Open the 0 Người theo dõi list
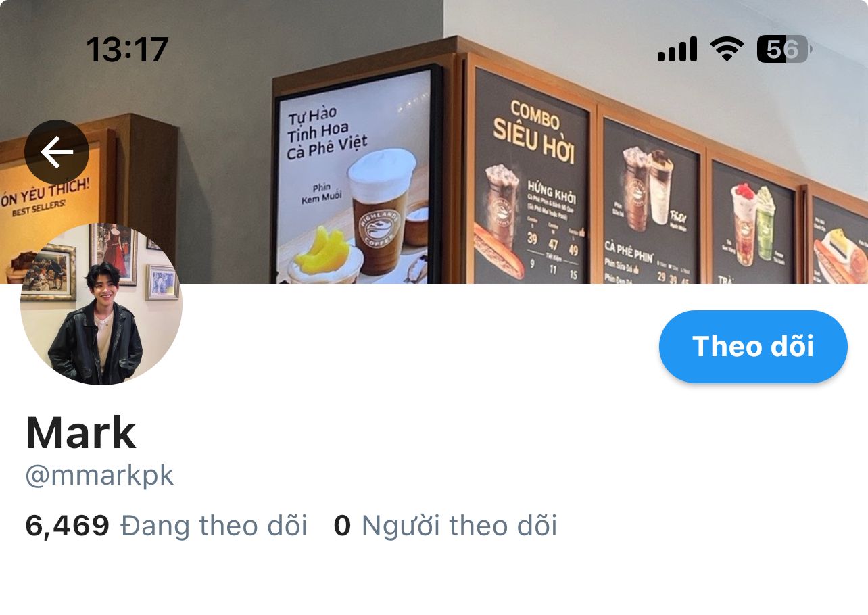868x615 pixels. (x=445, y=526)
